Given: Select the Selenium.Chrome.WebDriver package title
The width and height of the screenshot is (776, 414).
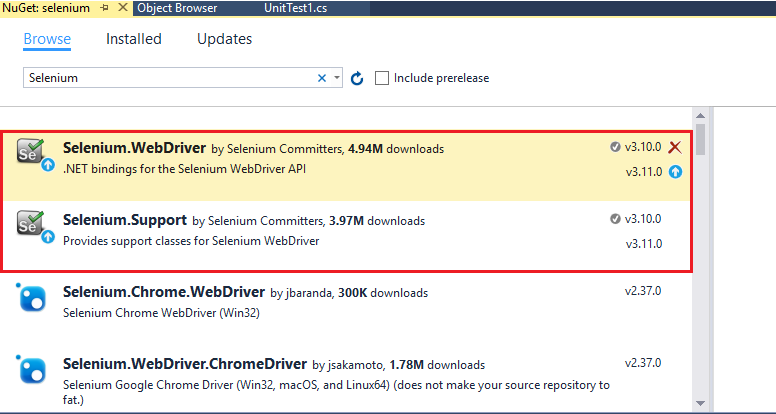Looking at the screenshot, I should (163, 292).
